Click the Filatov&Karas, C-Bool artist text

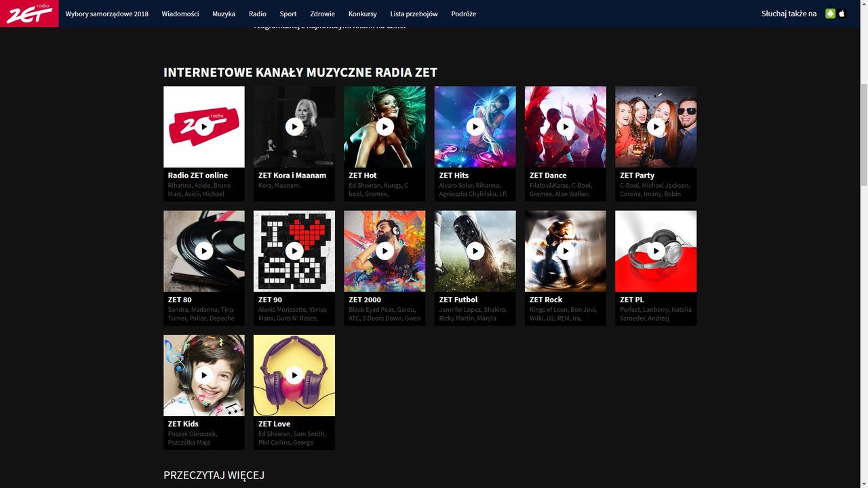coord(561,185)
